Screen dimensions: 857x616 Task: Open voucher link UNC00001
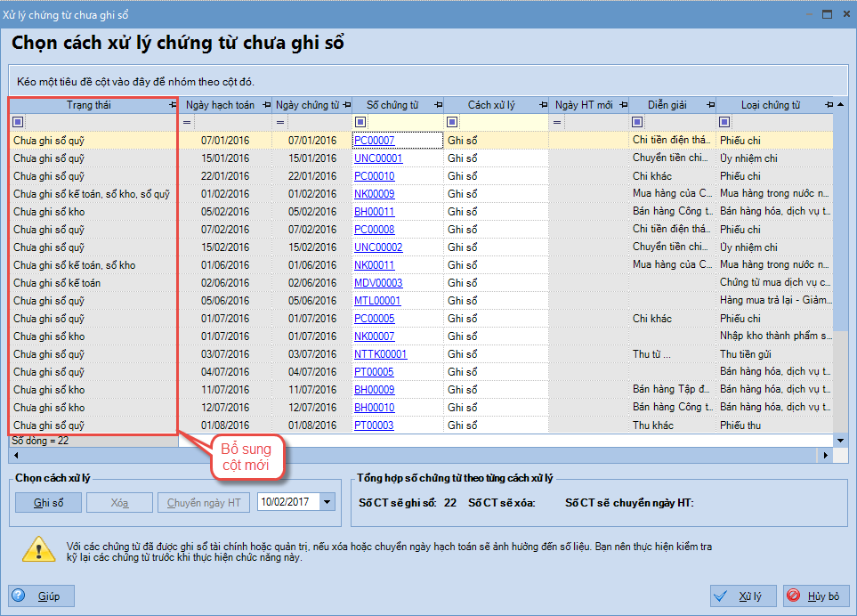378,158
